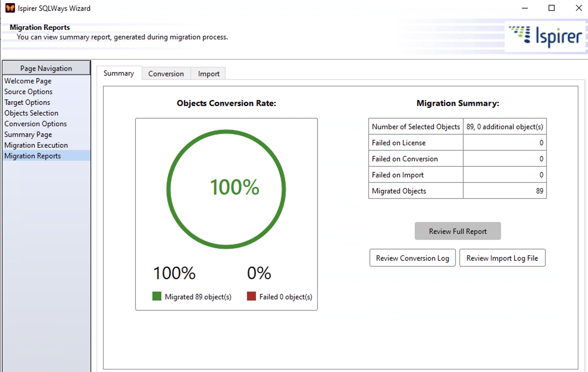Click the green 100% conversion circle
This screenshot has height=372, width=588.
[x=226, y=189]
